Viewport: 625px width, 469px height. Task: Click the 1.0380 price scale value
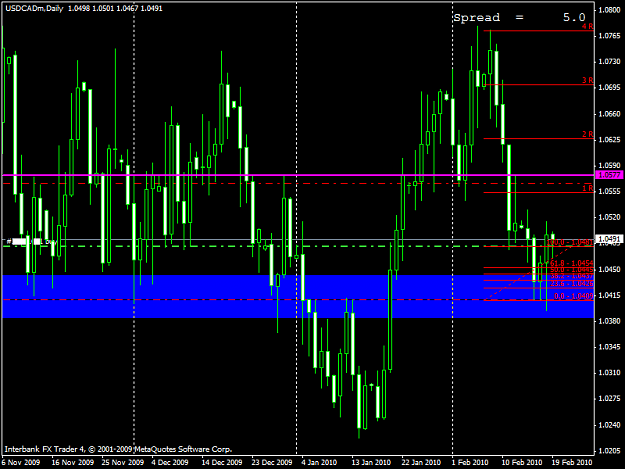point(610,321)
